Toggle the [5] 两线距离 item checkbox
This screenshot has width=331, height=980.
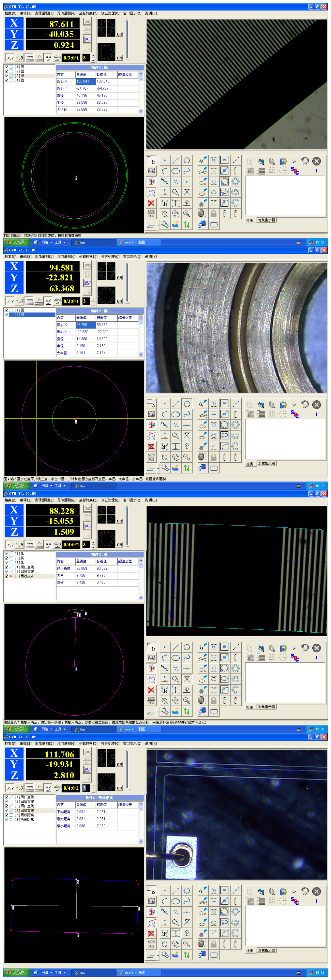click(x=7, y=815)
